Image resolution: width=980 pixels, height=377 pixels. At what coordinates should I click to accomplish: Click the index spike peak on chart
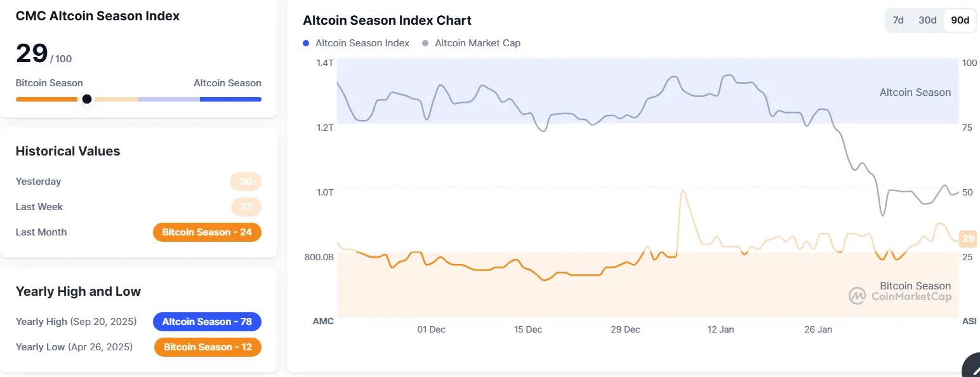[682, 190]
